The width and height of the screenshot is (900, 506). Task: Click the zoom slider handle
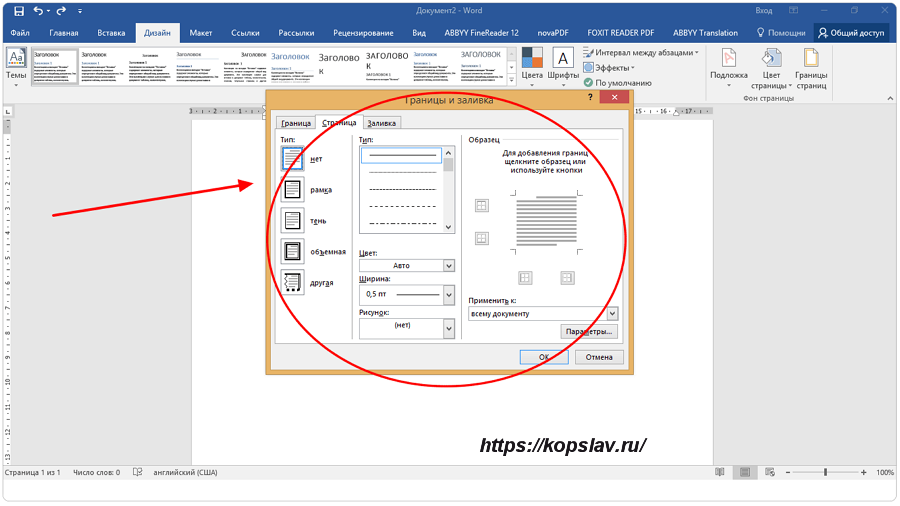(x=825, y=472)
